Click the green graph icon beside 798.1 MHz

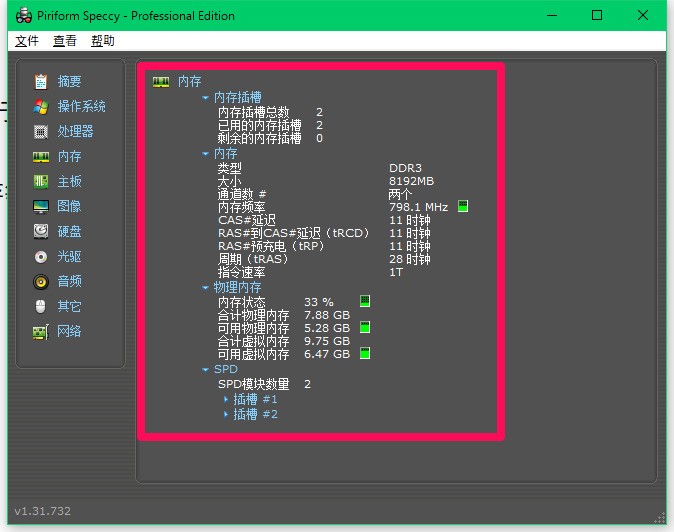point(463,206)
